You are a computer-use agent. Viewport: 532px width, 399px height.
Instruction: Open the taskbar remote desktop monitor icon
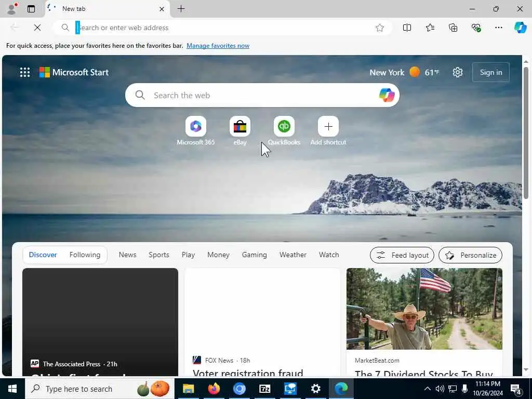290,389
